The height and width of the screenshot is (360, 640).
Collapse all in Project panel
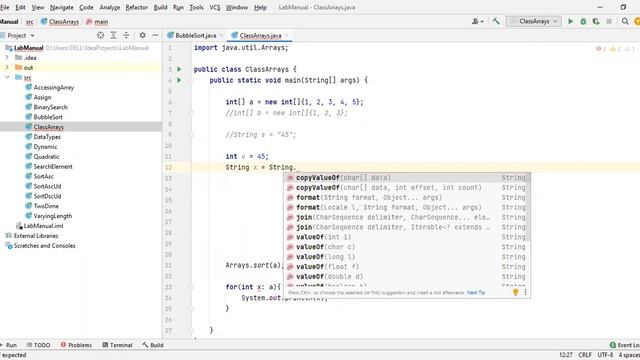tap(126, 36)
